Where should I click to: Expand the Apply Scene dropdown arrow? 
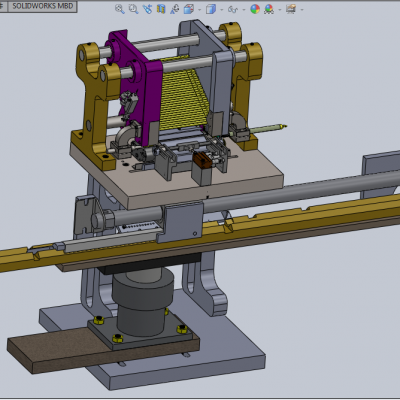(280, 10)
